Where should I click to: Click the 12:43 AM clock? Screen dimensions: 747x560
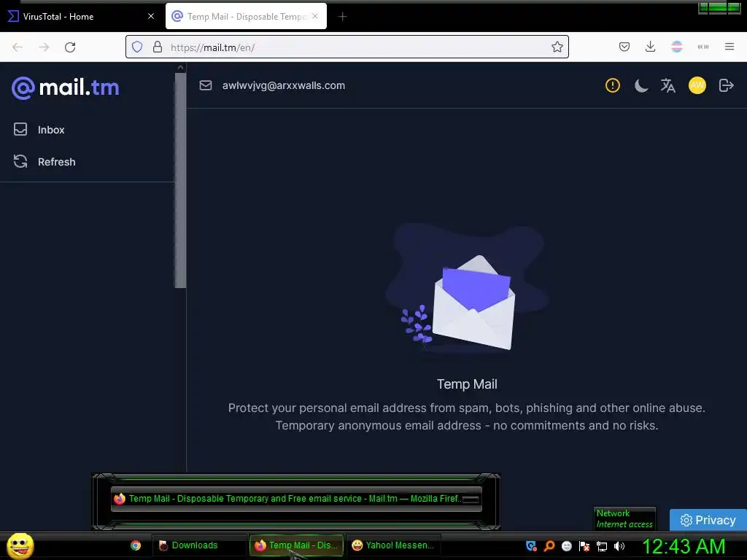(684, 546)
